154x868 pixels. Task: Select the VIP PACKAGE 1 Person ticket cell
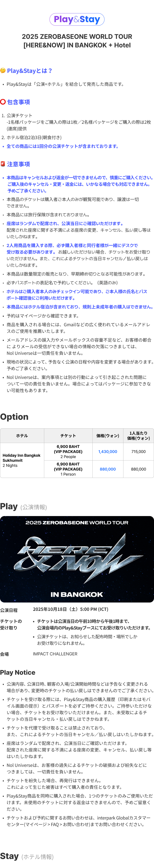(68, 469)
